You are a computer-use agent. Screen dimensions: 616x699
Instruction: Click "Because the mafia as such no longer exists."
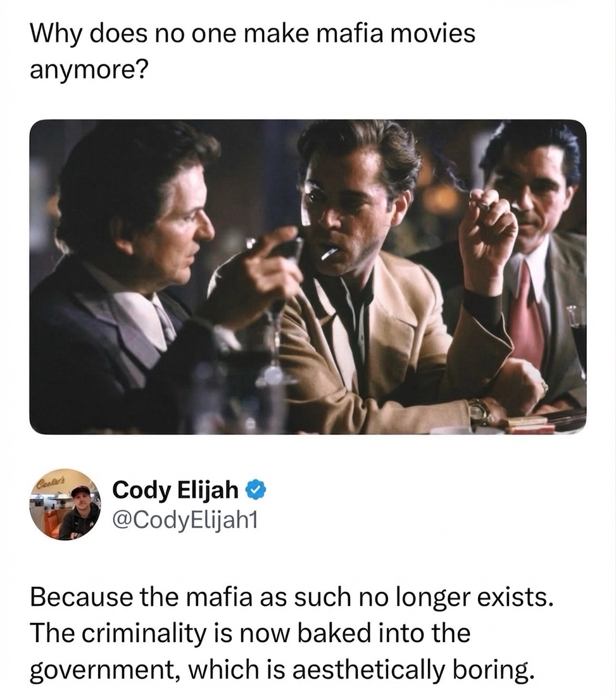pos(292,596)
